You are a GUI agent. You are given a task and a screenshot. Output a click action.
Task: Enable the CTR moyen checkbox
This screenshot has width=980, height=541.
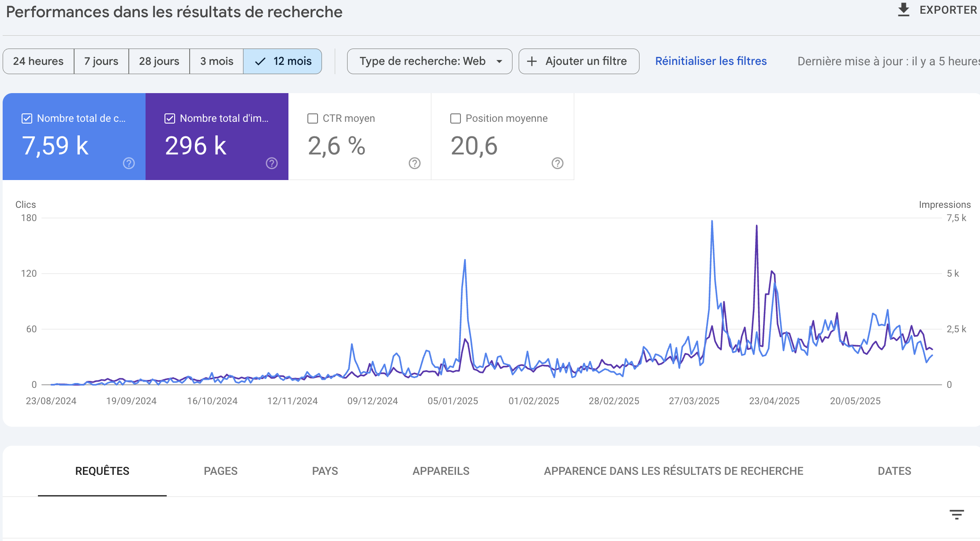point(313,118)
